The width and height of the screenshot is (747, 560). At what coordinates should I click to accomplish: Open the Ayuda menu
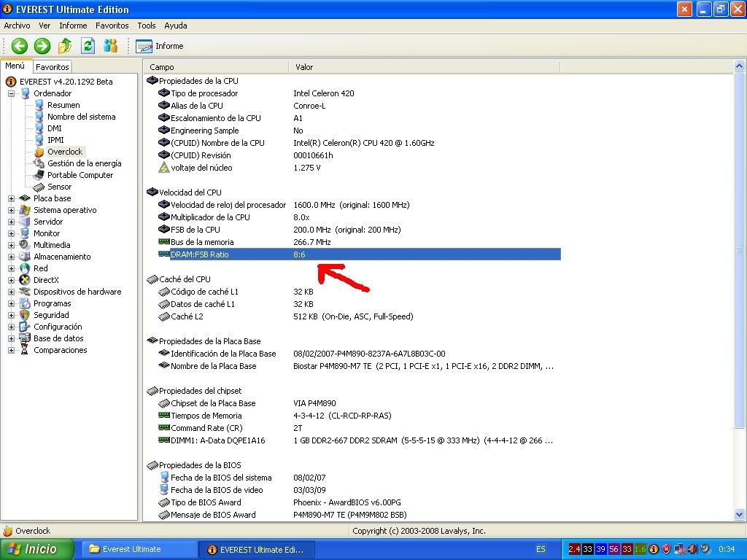(175, 26)
